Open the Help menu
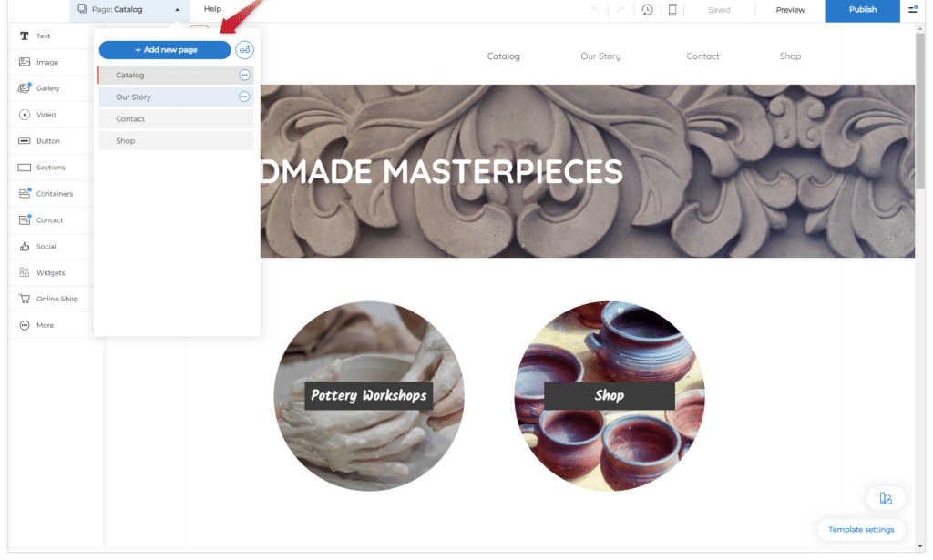The width and height of the screenshot is (933, 560). (212, 9)
